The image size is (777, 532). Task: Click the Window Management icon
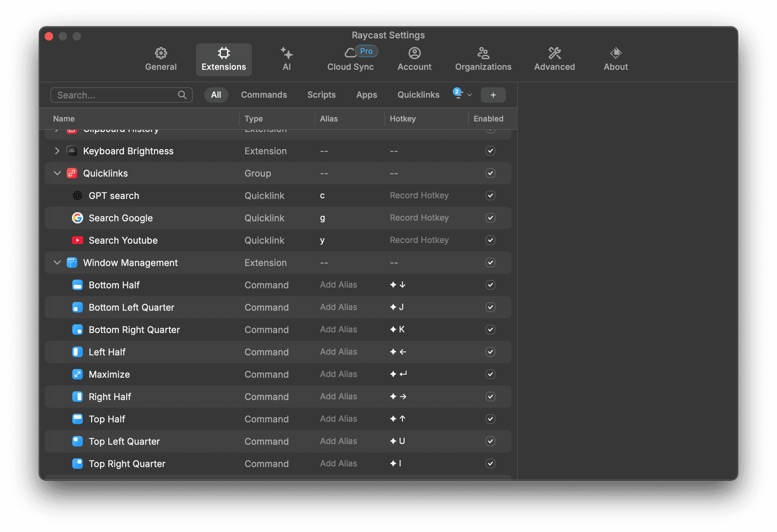pyautogui.click(x=72, y=263)
